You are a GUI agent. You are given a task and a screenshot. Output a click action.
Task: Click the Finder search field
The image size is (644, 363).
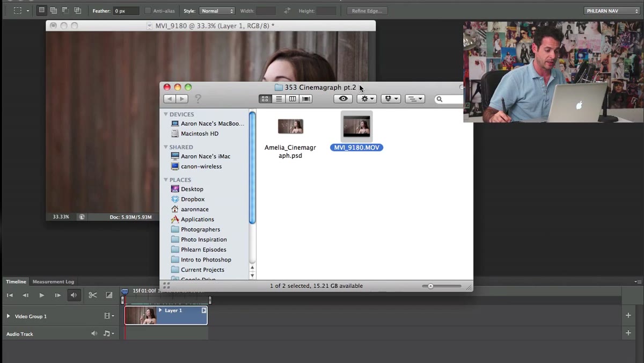(450, 99)
